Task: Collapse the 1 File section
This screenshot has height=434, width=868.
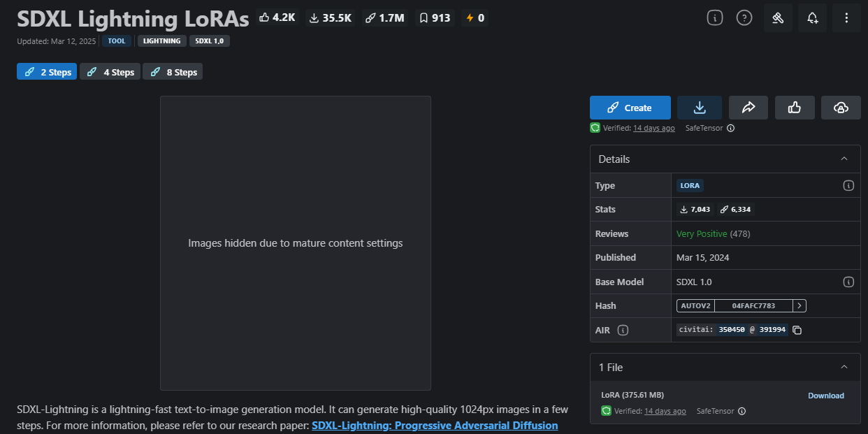Action: [x=844, y=368]
